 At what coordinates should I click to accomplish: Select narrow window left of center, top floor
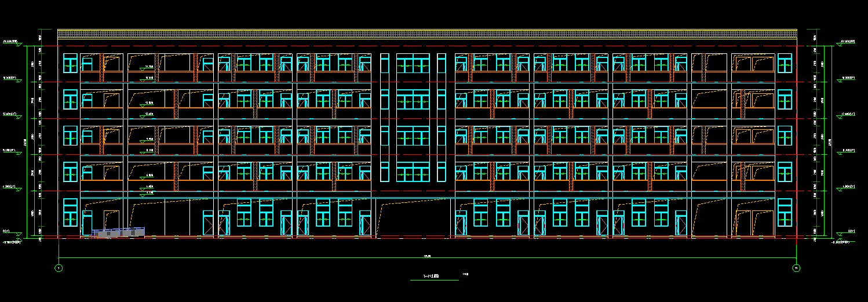pos(385,64)
